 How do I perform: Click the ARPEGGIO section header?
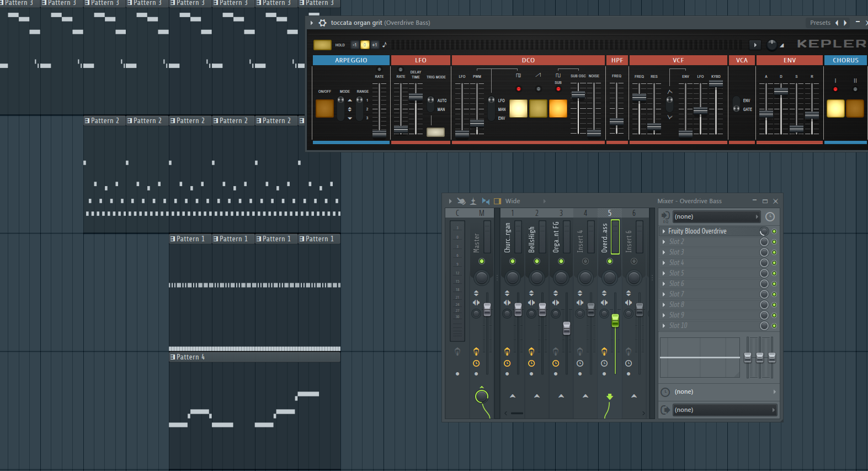(x=351, y=60)
